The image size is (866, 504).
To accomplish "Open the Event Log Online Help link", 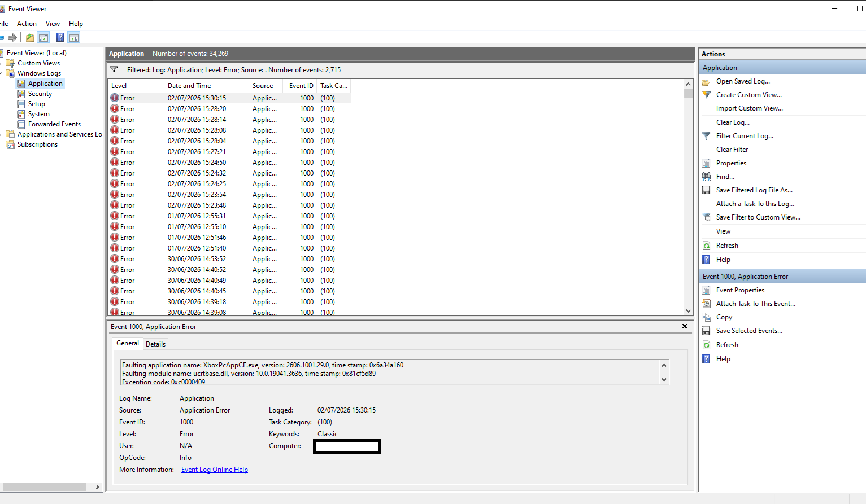I will 215,470.
